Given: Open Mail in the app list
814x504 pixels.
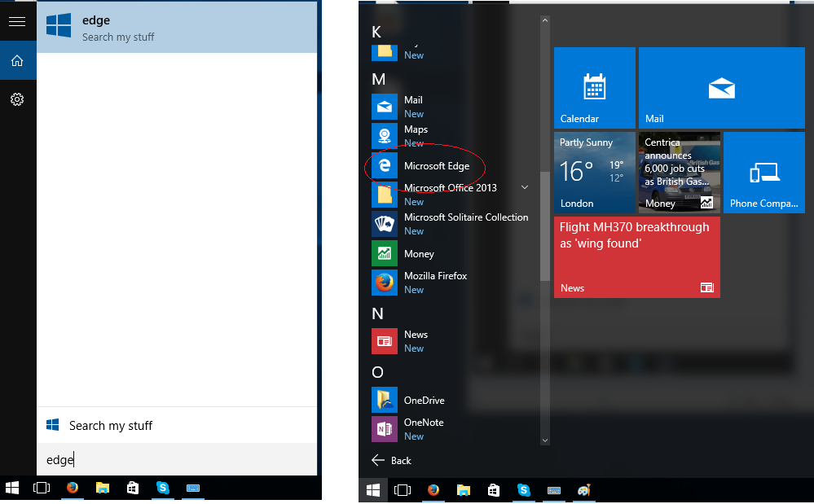Looking at the screenshot, I should click(451, 107).
